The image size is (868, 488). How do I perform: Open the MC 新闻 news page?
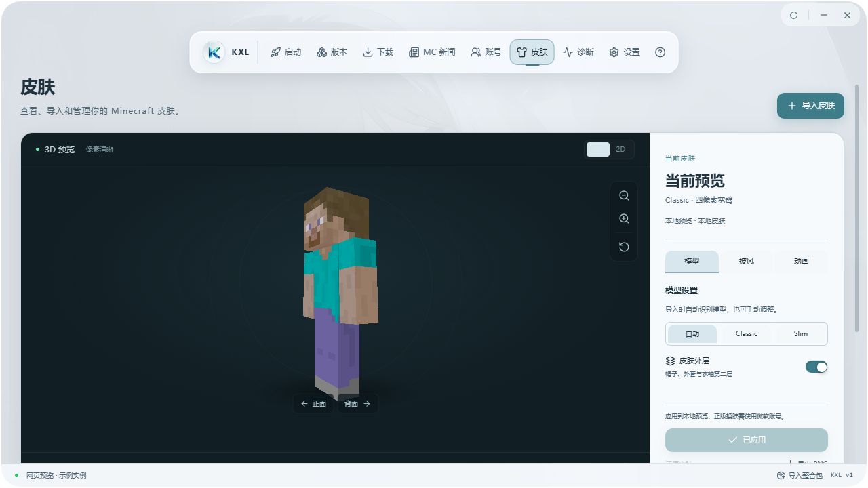click(x=432, y=52)
